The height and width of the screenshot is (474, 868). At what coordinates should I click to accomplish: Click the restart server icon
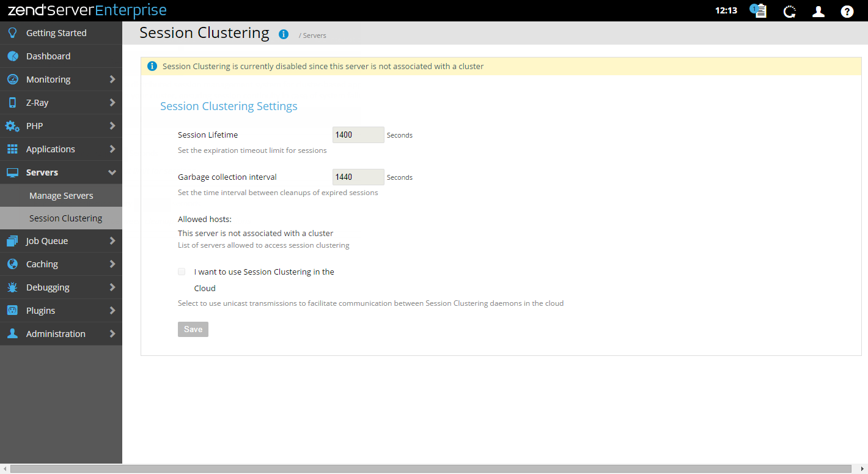tap(790, 11)
